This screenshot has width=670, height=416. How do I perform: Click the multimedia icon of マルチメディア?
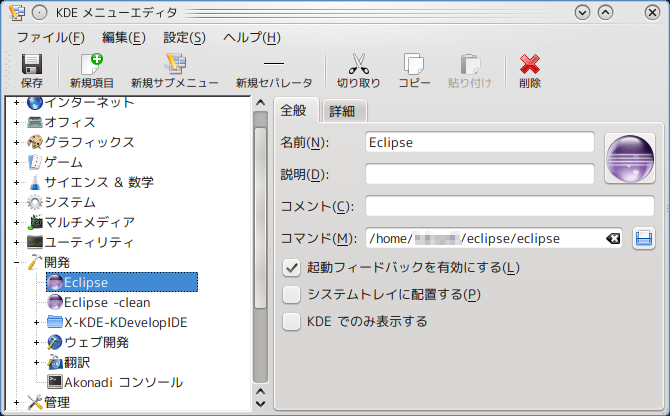35,222
